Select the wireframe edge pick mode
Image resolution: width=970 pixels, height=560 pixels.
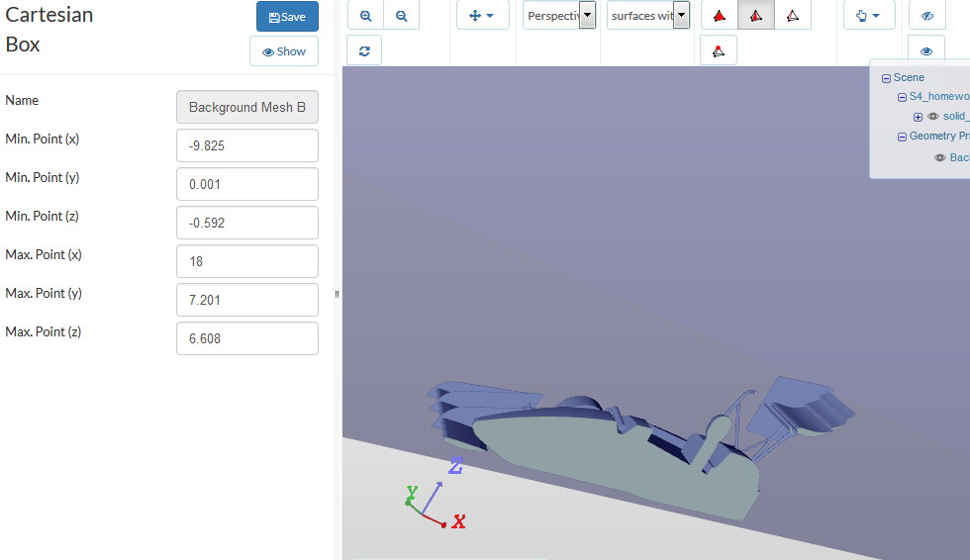point(793,16)
